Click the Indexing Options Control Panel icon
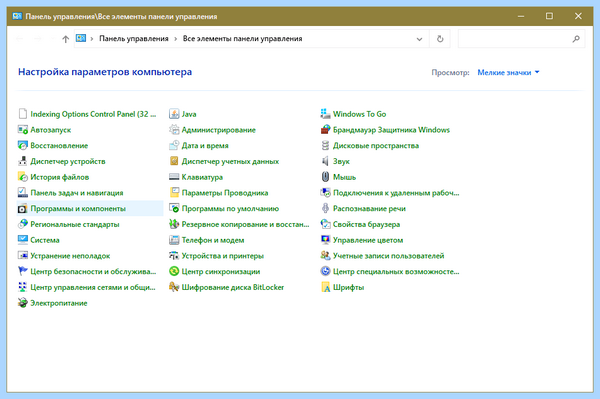 (23, 114)
